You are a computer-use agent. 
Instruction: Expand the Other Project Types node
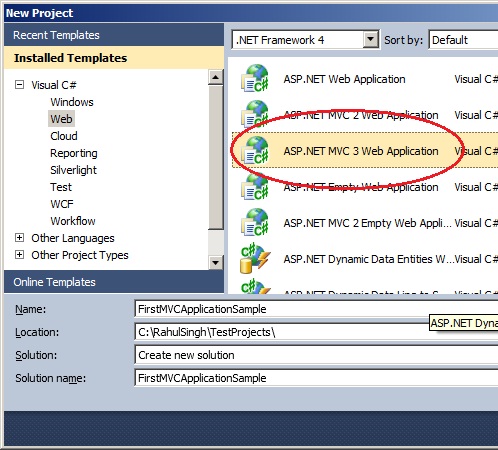(20, 255)
